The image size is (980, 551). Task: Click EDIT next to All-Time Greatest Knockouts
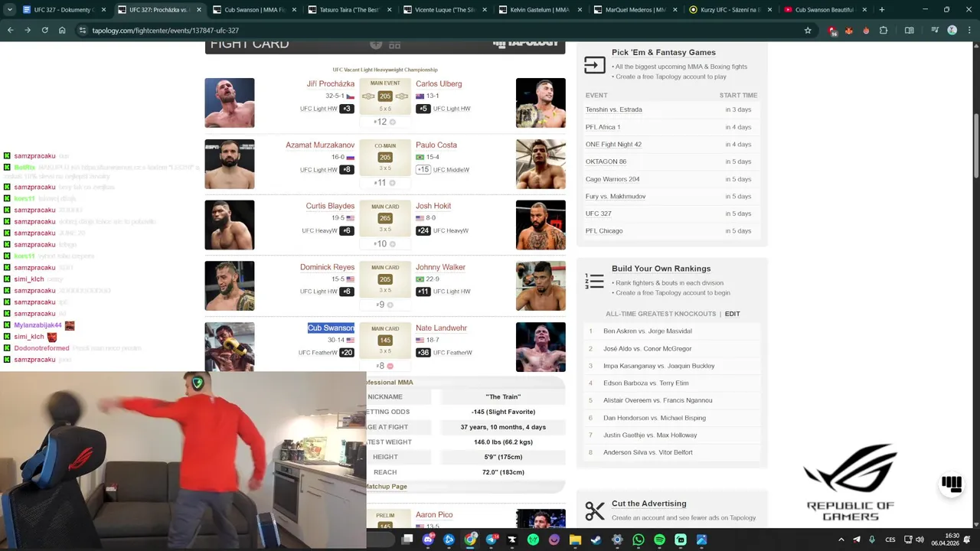click(x=733, y=314)
